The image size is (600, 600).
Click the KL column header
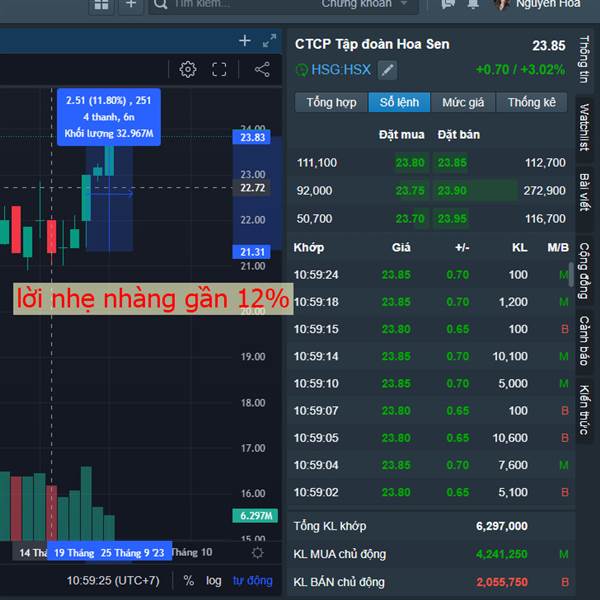pyautogui.click(x=520, y=248)
